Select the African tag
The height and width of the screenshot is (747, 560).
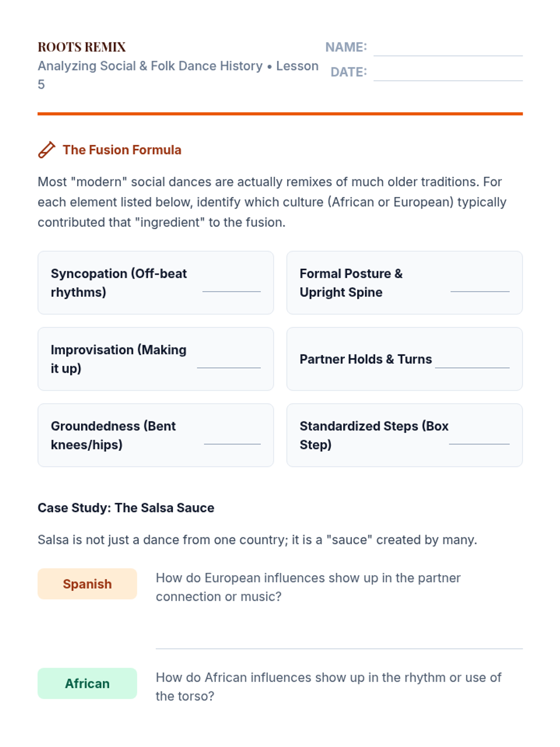click(87, 684)
